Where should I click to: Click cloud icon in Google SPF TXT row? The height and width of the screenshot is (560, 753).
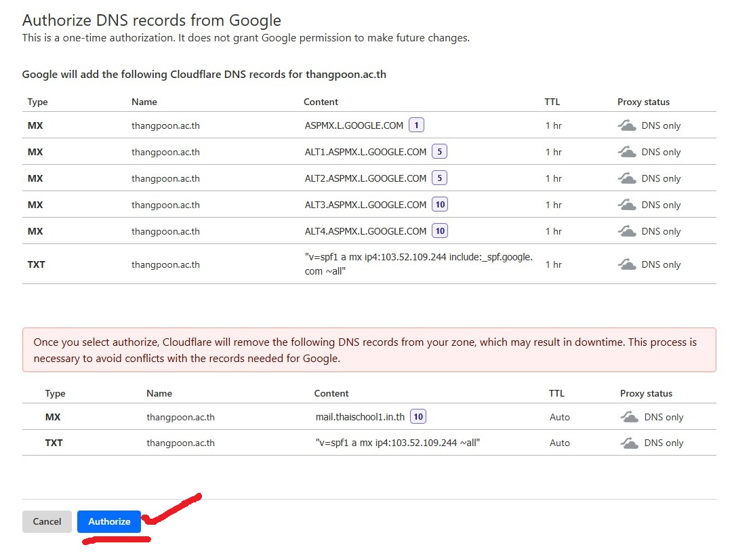[x=627, y=264]
